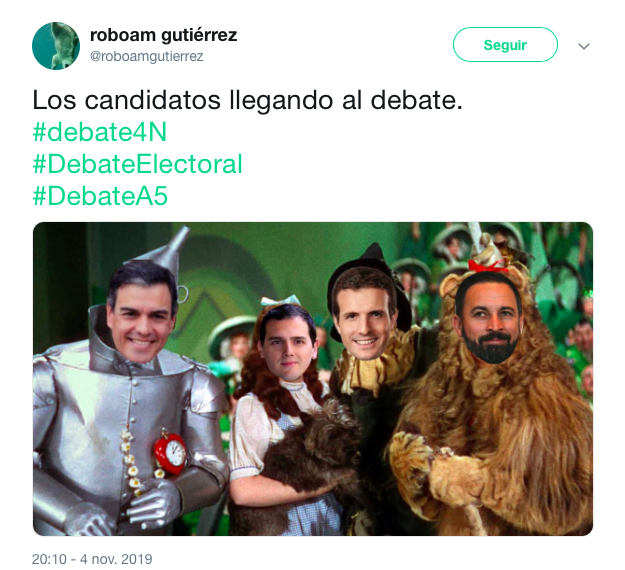Click the green Seguir follow button
This screenshot has width=625, height=570.
tap(505, 45)
